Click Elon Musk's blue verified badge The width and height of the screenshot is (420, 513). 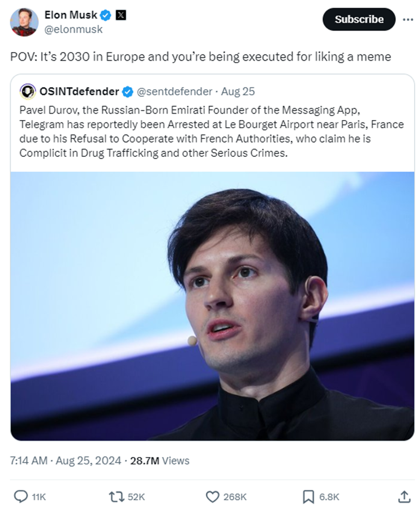106,16
